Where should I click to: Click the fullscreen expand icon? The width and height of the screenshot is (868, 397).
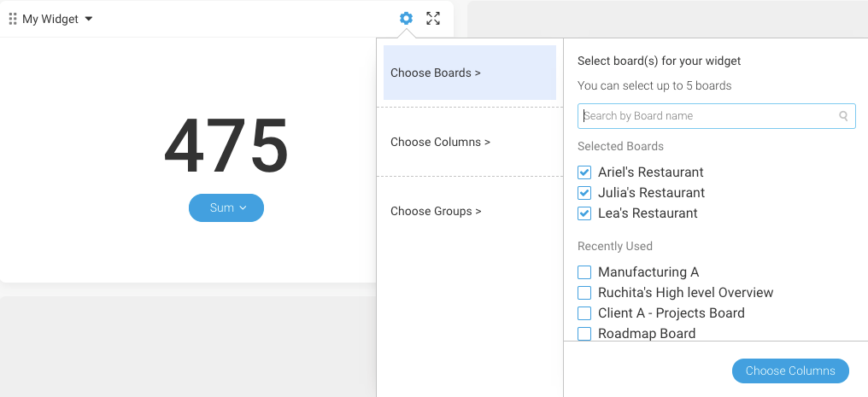click(x=433, y=18)
